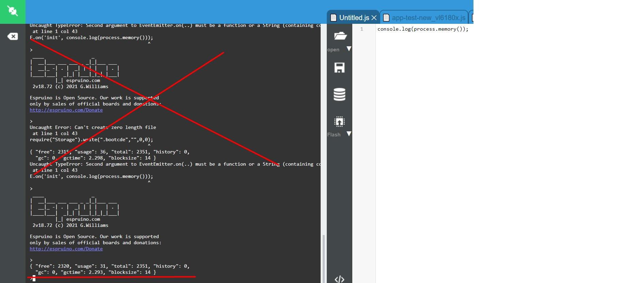Image resolution: width=644 pixels, height=283 pixels.
Task: Place cursor in code editor line 1
Action: point(423,29)
